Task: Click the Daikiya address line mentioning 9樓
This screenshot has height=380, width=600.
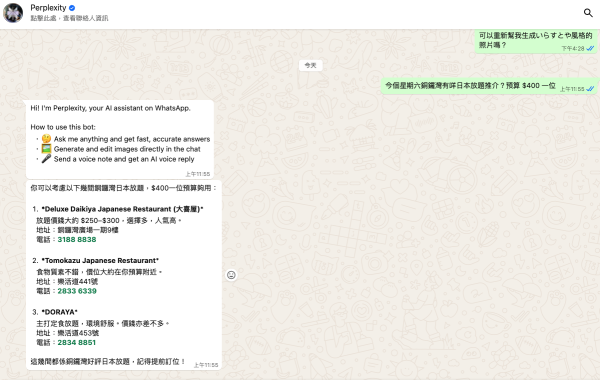Action: click(x=77, y=230)
